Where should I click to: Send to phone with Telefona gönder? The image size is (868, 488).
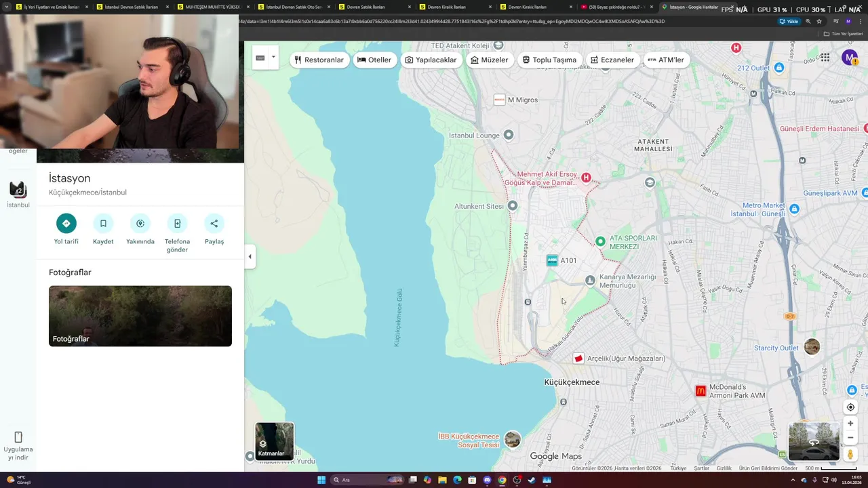[177, 223]
